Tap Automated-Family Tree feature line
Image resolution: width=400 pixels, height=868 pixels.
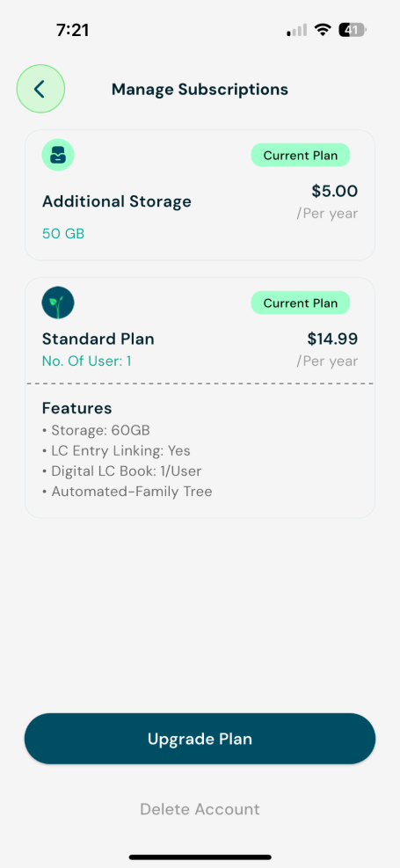click(x=127, y=491)
